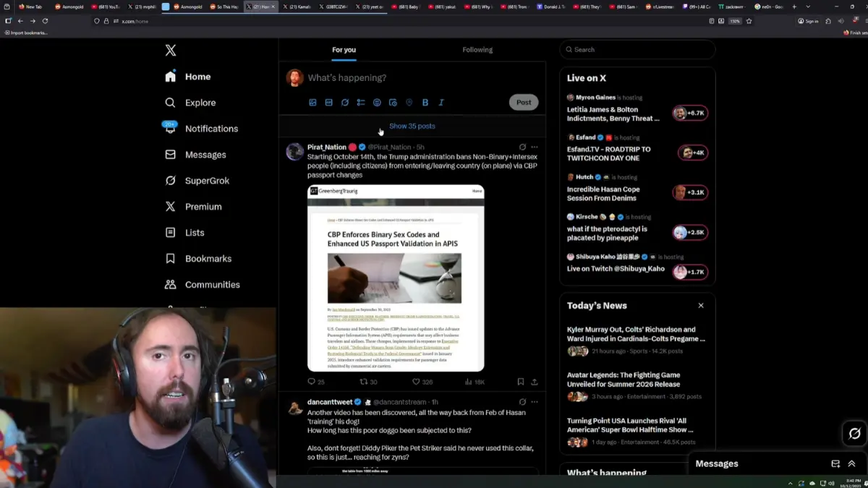The height and width of the screenshot is (488, 868).
Task: Open Explore from the sidebar
Action: pos(190,103)
